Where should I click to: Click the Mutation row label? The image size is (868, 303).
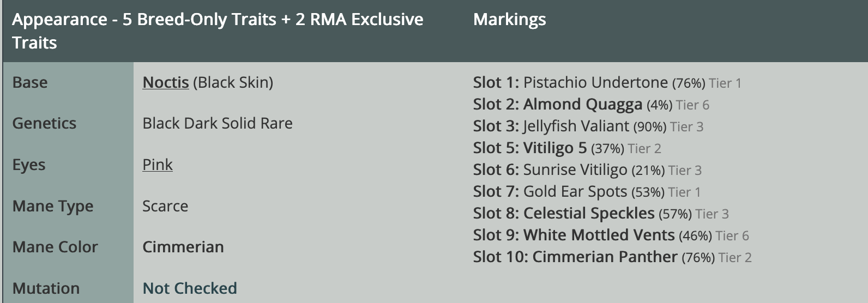click(46, 288)
